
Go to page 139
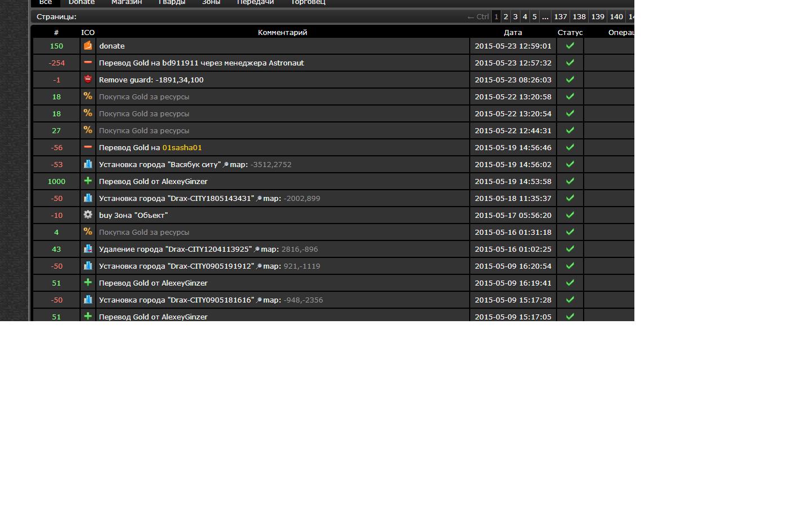[598, 17]
